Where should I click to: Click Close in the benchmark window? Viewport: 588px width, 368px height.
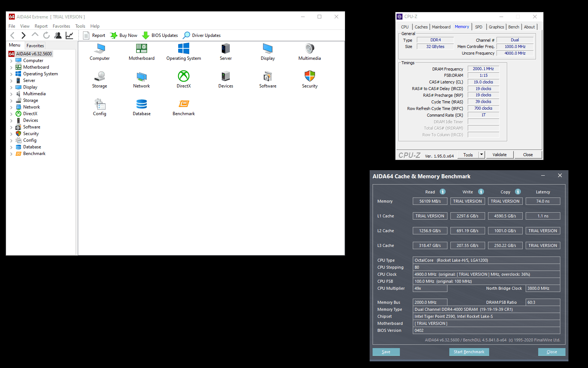tap(551, 352)
